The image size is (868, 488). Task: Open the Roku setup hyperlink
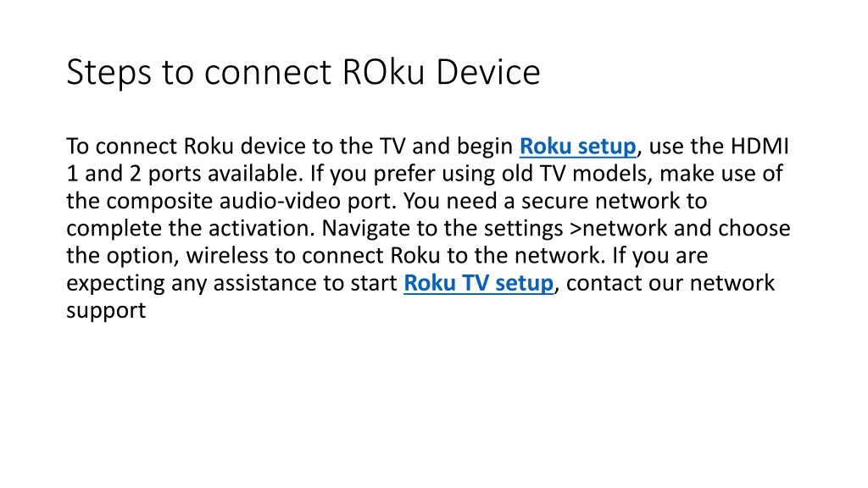(577, 147)
